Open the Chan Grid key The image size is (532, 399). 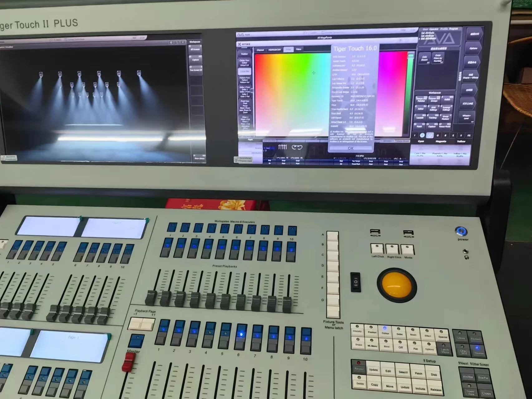tap(463, 351)
